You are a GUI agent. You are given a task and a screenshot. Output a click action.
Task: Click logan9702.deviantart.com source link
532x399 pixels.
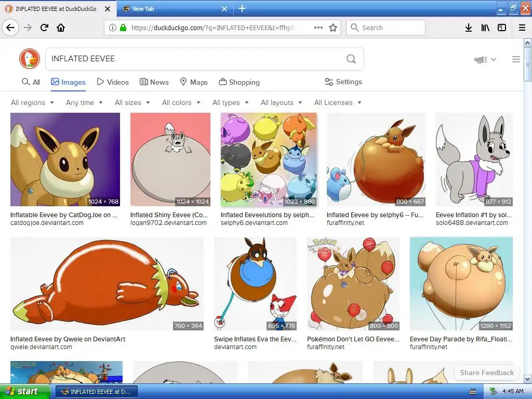169,223
